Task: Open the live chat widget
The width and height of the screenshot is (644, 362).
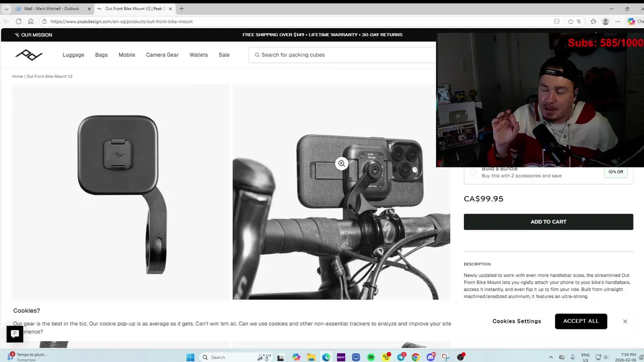Action: coord(15,334)
